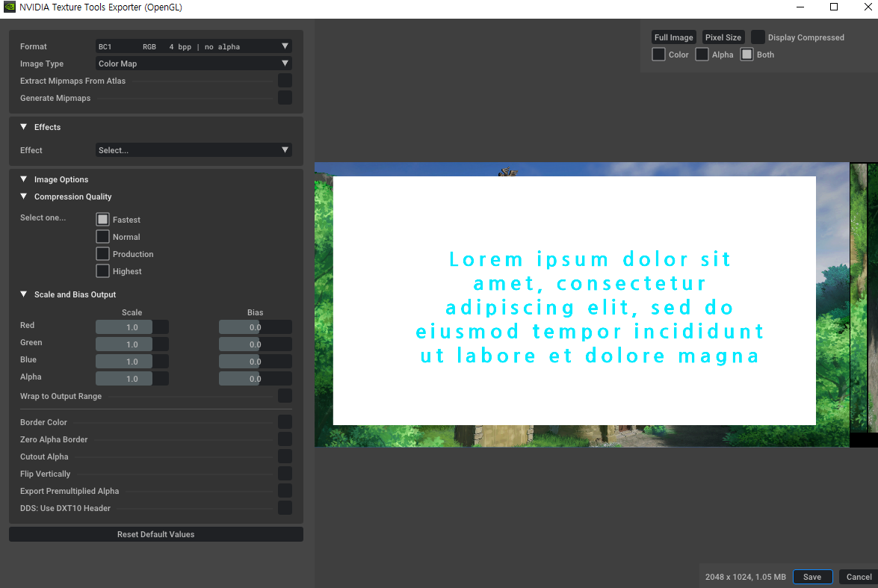Click the NVIDIA app icon in title bar
Viewport: 878px width, 588px height.
pyautogui.click(x=10, y=7)
